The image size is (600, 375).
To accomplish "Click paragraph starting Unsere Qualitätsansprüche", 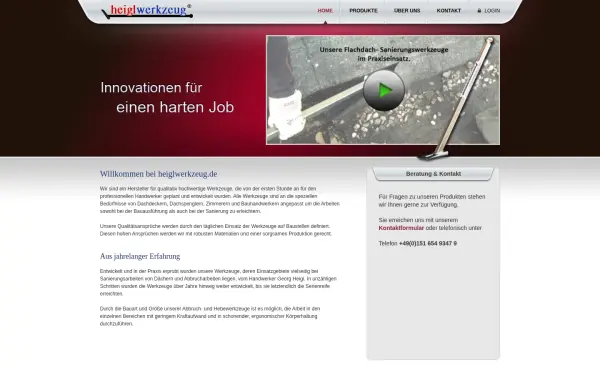I will pos(216,230).
